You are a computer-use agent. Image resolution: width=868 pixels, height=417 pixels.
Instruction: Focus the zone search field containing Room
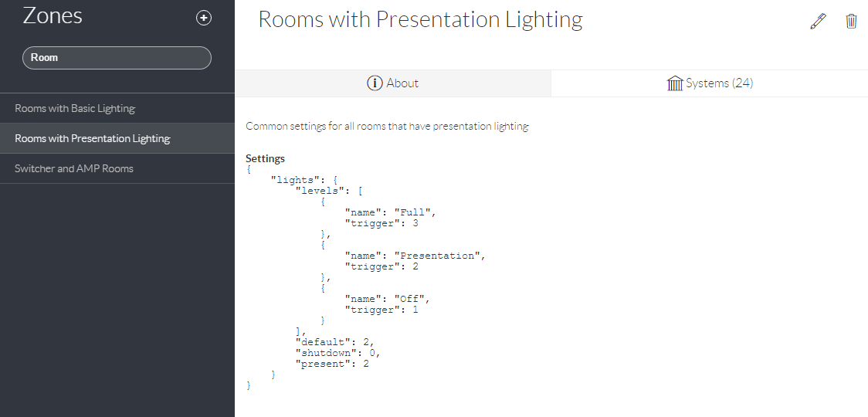click(x=117, y=58)
